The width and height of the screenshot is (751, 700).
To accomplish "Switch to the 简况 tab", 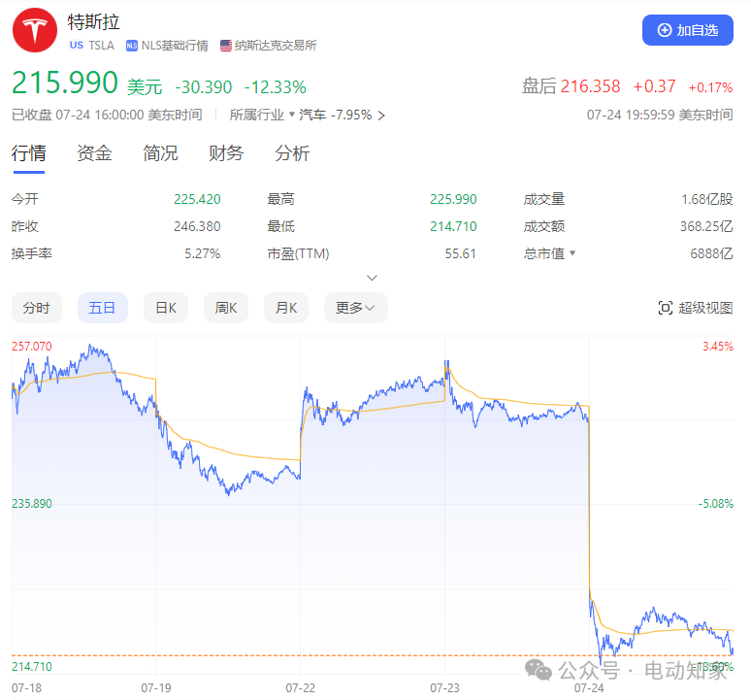I will tap(160, 153).
